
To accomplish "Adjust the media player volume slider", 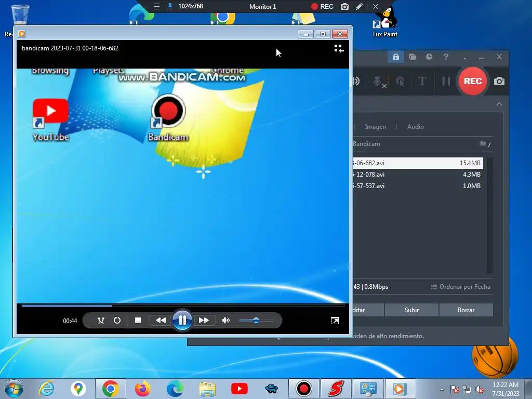I will (256, 320).
